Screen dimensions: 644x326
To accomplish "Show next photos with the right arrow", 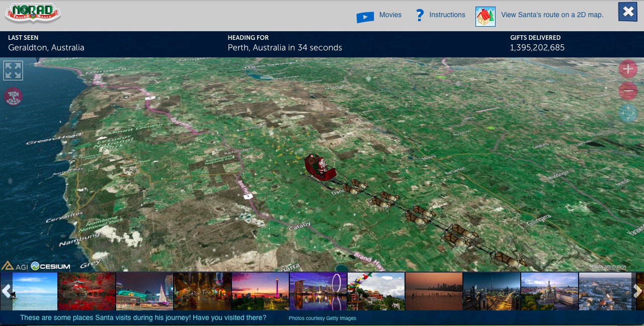I will coord(637,291).
